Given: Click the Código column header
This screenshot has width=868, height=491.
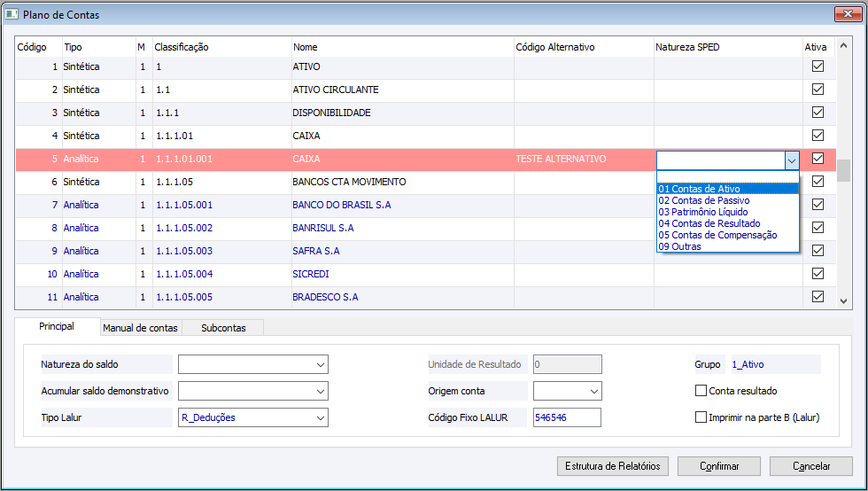Looking at the screenshot, I should pyautogui.click(x=38, y=47).
